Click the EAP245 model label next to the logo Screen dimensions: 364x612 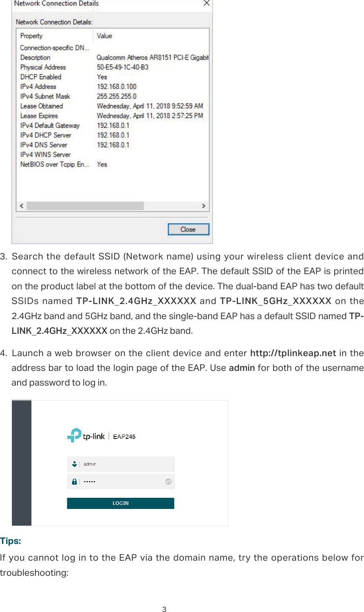pos(124,436)
